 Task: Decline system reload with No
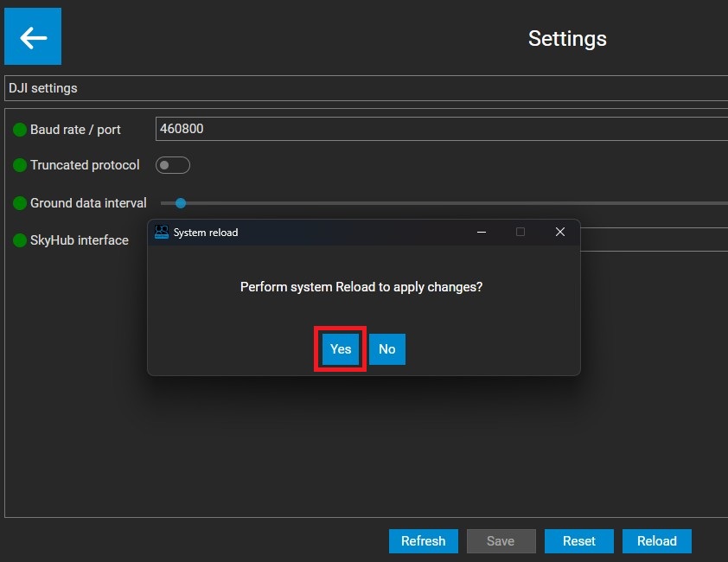tap(387, 348)
